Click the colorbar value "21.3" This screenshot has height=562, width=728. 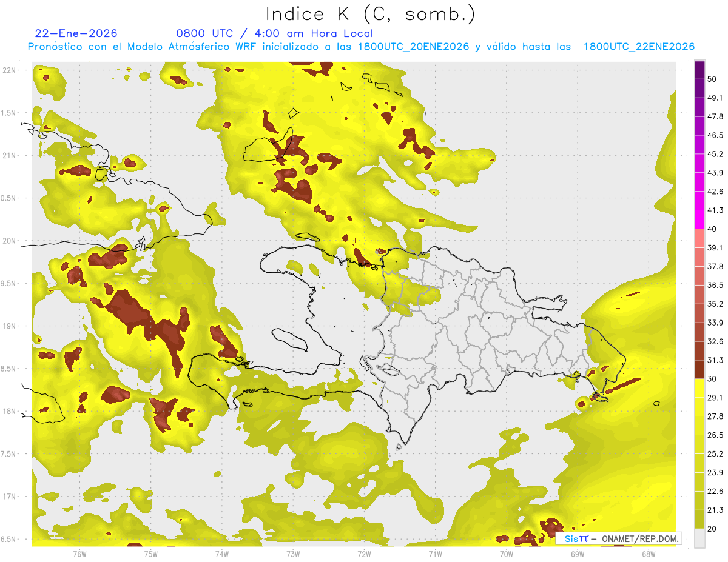[716, 510]
